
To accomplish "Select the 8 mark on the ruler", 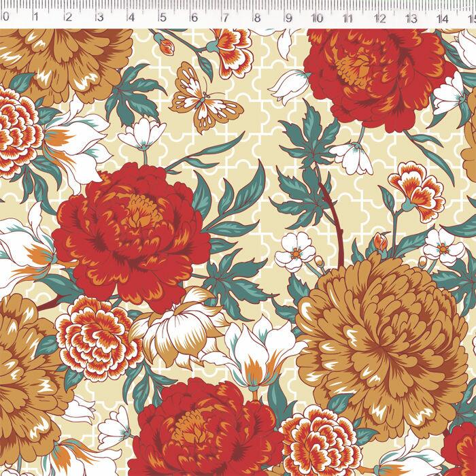I will point(257,18).
